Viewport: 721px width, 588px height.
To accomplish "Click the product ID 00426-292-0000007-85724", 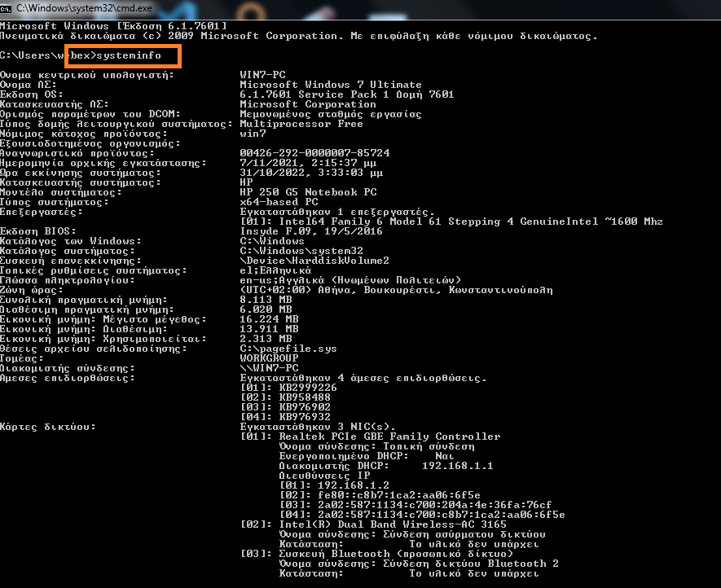I will click(314, 153).
